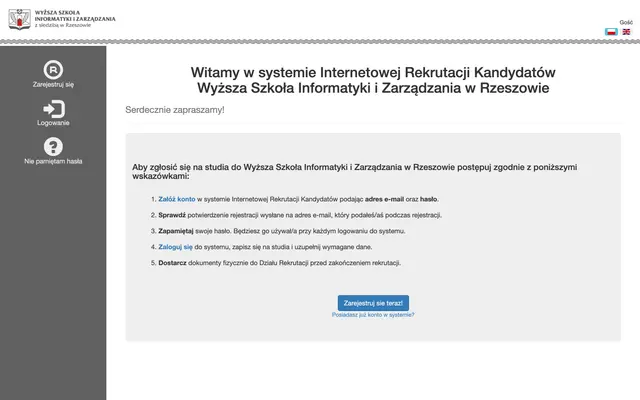Click the Zarejestruj się sidebar icon
The width and height of the screenshot is (640, 400).
pos(53,70)
